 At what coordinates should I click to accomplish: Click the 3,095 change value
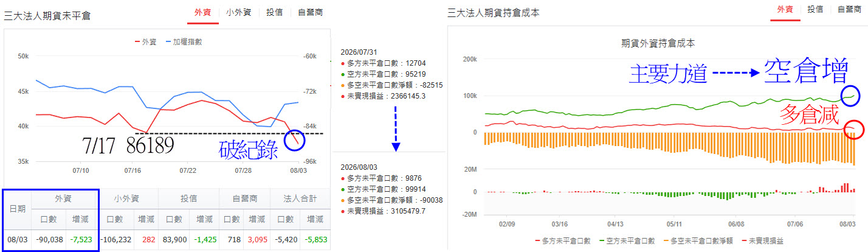click(258, 239)
